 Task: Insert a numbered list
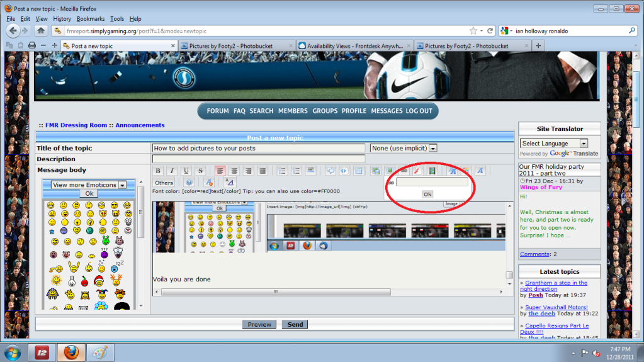pyautogui.click(x=297, y=171)
